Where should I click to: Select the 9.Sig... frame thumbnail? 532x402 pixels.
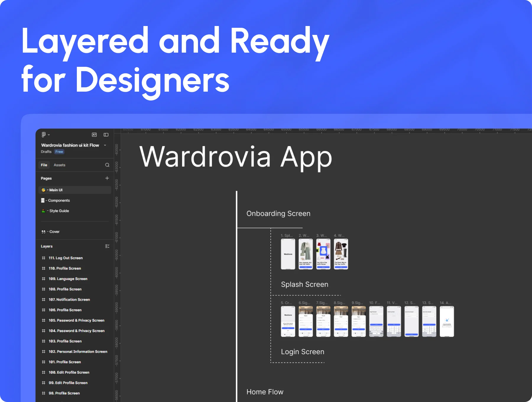click(359, 322)
